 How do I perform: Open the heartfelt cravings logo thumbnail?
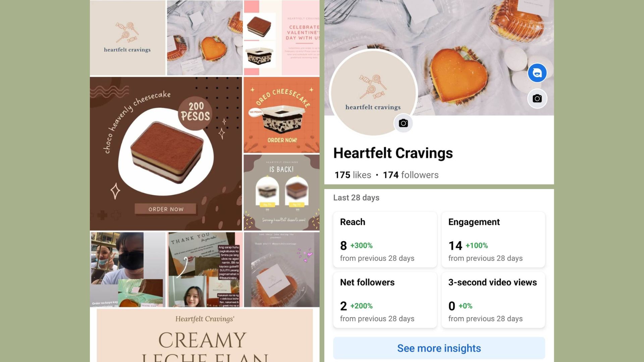click(127, 38)
